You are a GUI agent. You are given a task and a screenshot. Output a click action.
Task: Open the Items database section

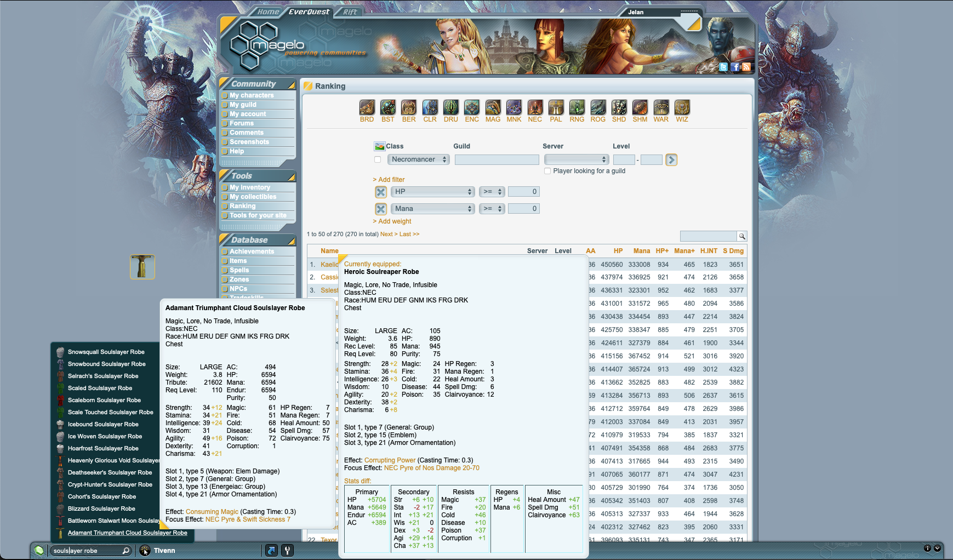click(x=238, y=260)
